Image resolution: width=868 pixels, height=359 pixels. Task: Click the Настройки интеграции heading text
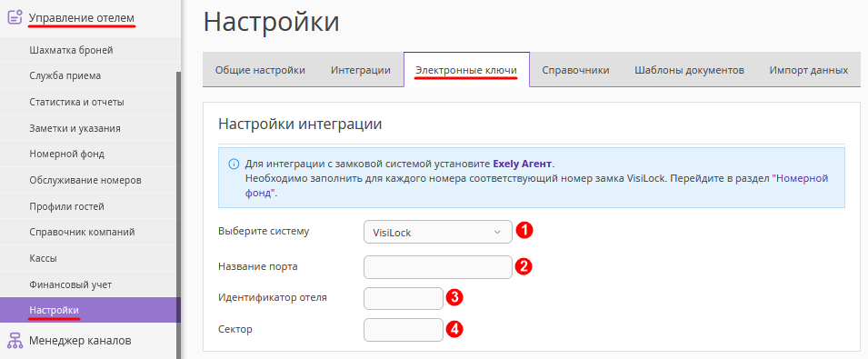[x=300, y=124]
